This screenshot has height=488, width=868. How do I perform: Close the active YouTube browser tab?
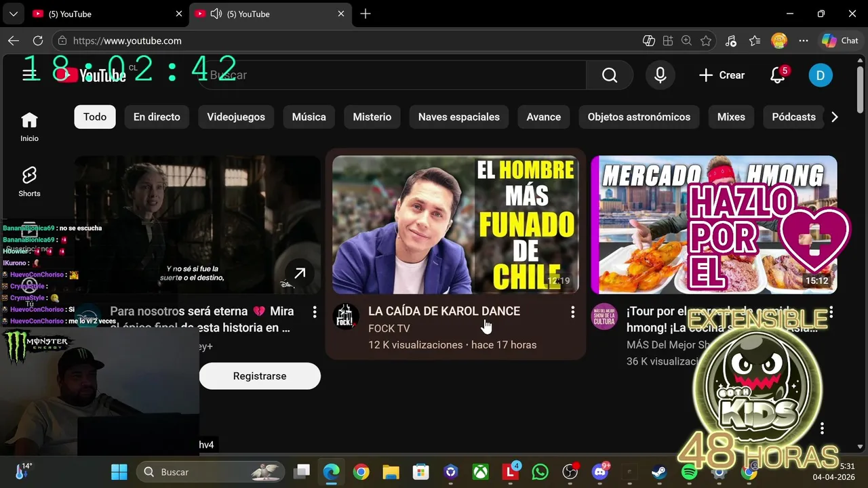pyautogui.click(x=341, y=14)
